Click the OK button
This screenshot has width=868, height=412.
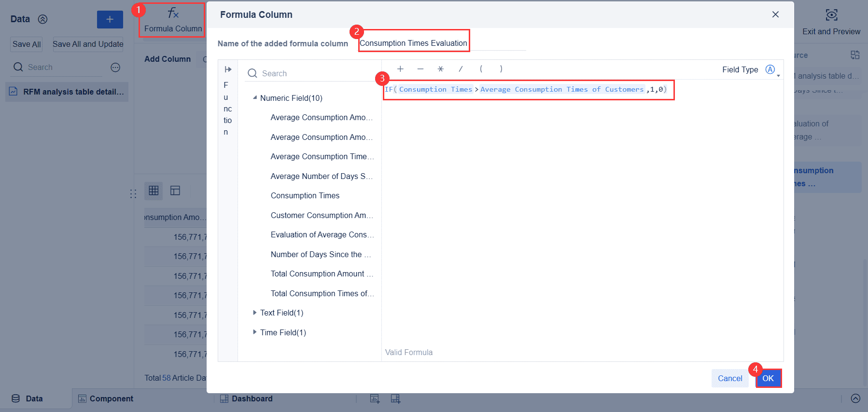pos(768,378)
